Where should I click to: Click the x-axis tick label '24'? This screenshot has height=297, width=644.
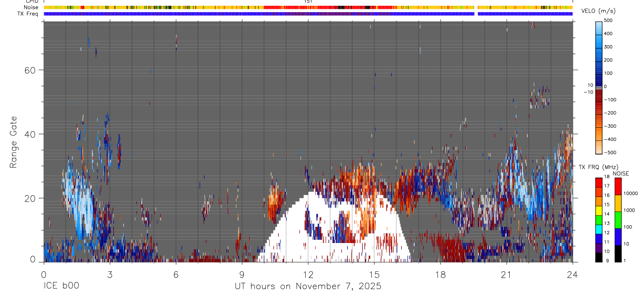[572, 274]
